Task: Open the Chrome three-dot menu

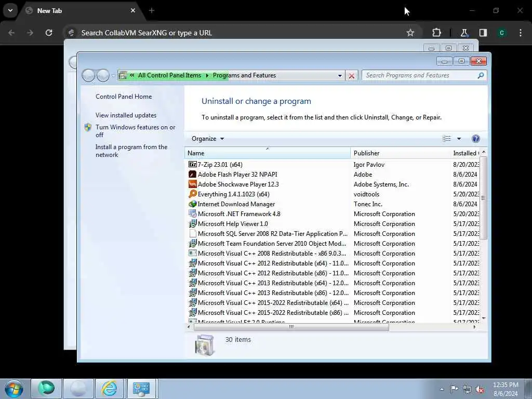Action: [520, 33]
